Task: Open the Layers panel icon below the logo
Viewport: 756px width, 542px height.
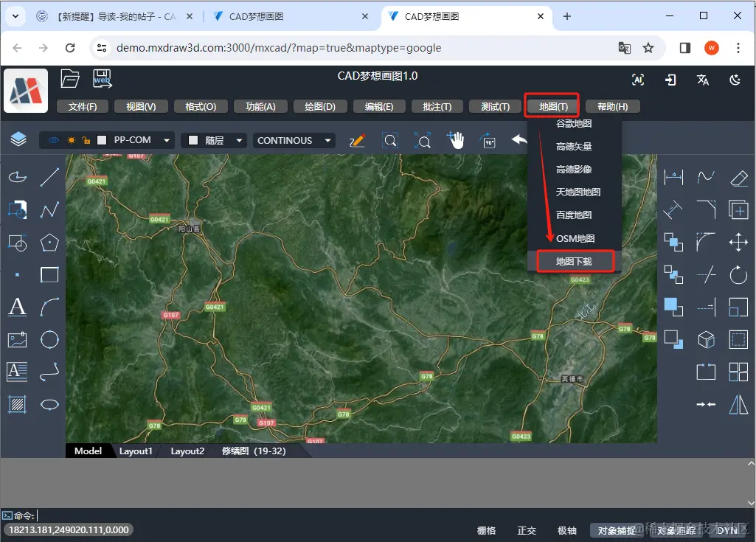Action: coord(17,139)
